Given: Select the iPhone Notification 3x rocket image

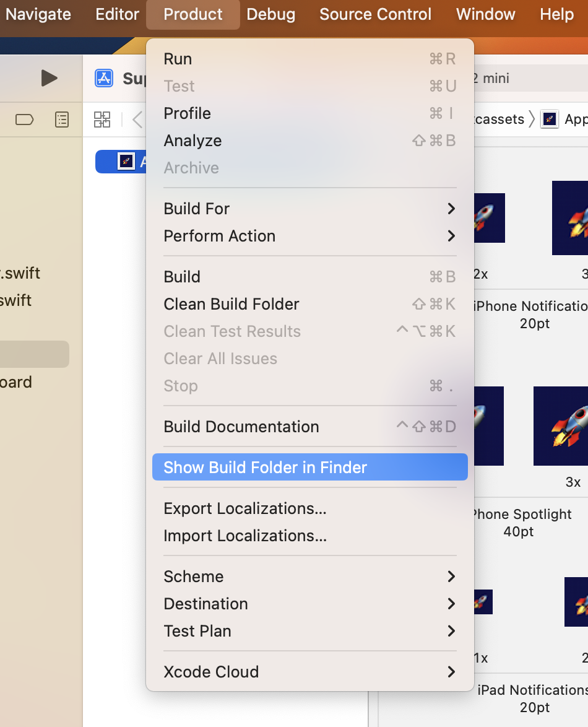Looking at the screenshot, I should pos(571,218).
